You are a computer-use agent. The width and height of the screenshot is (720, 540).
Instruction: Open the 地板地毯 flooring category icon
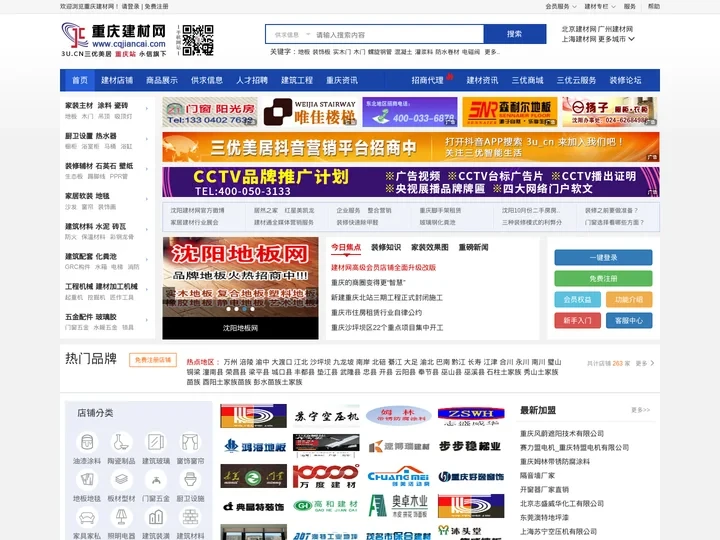pyautogui.click(x=87, y=480)
